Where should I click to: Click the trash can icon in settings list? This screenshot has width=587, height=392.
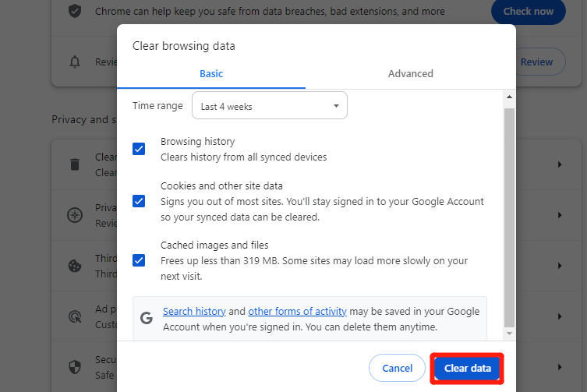pos(75,164)
